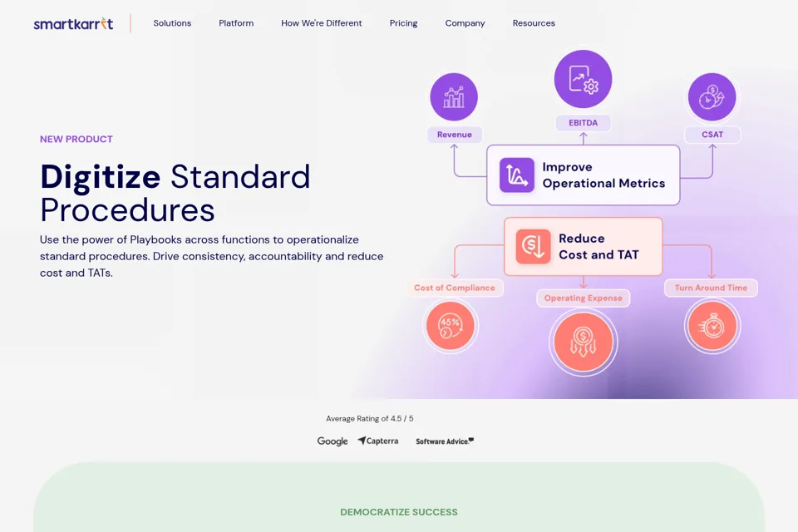Click the purple metrics graph icon
Screen dimensions: 798x532
tap(516, 175)
